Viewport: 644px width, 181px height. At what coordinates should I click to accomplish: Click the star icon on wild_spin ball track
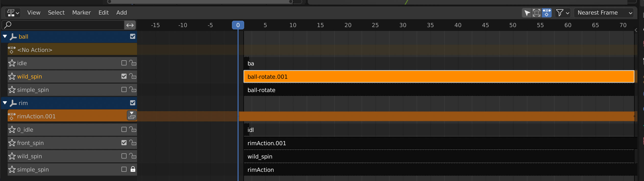coord(12,76)
